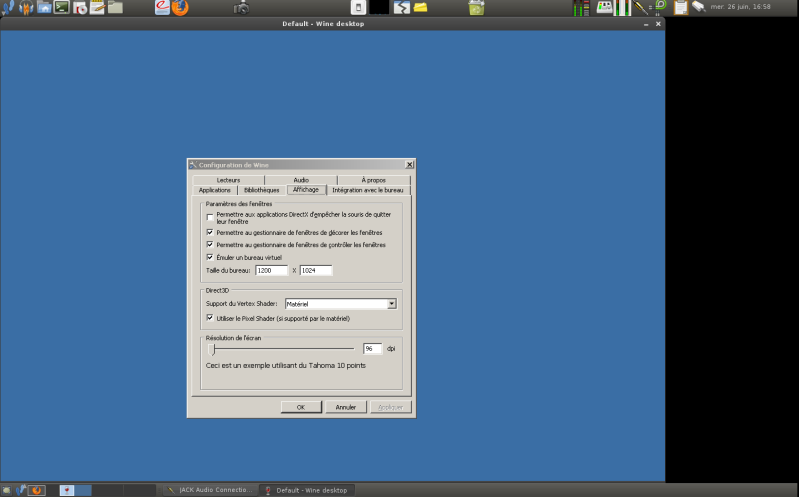Screen dimensions: 799x497
Task: Toggle window manager decorating windows checkbox
Action: pyautogui.click(x=210, y=232)
